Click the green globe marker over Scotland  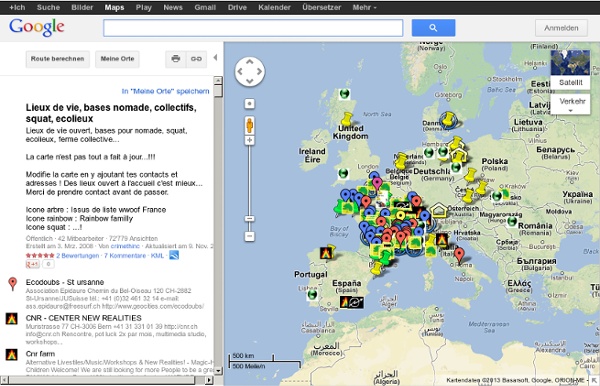(344, 93)
